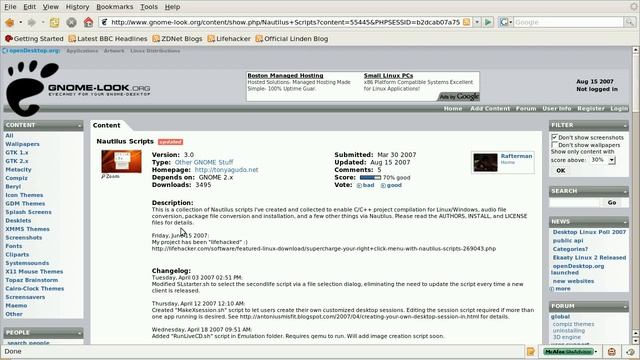The height and width of the screenshot is (360, 640).
Task: Click the sidebar search text field
Action: (575, 202)
